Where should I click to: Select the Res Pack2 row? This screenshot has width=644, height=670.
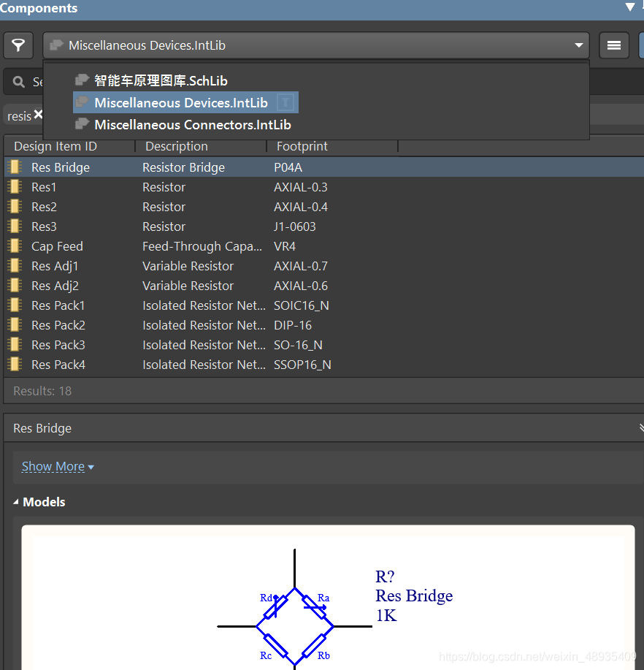click(58, 325)
